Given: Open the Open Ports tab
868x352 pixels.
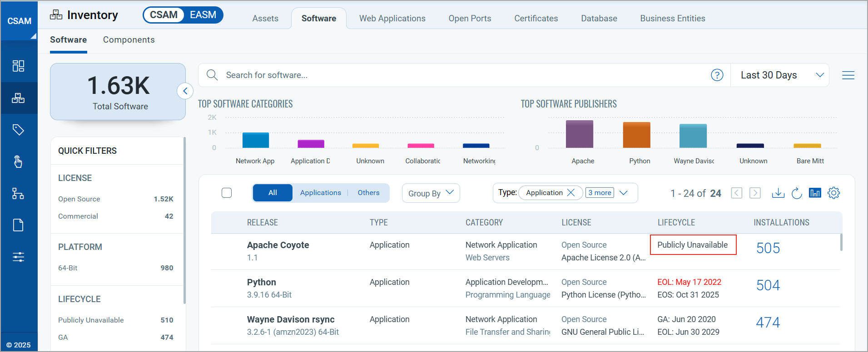Looking at the screenshot, I should [x=470, y=19].
